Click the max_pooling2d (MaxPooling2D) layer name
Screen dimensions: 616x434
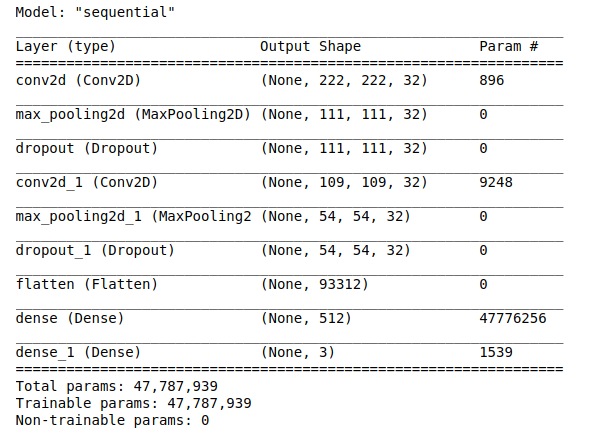click(x=133, y=115)
